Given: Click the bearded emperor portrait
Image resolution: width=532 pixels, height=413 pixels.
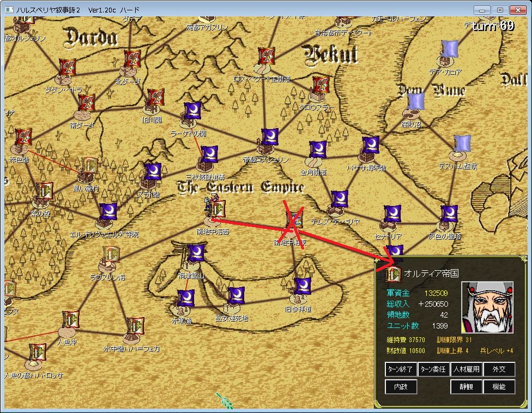Looking at the screenshot, I should (x=487, y=307).
